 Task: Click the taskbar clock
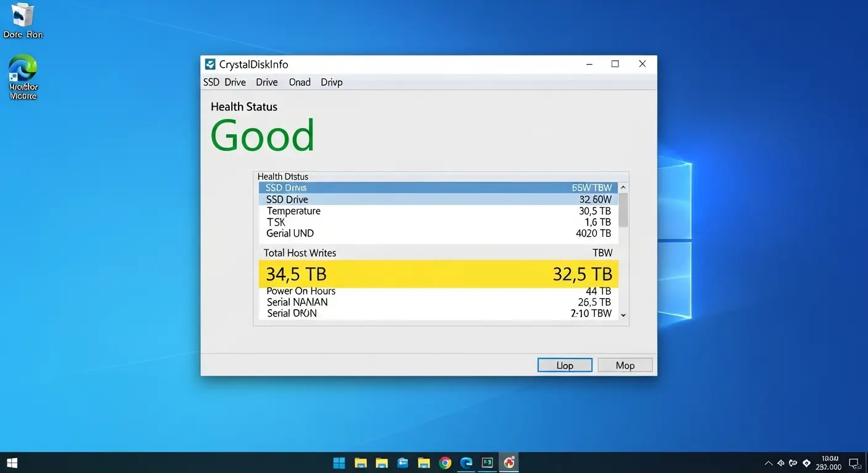(x=830, y=463)
